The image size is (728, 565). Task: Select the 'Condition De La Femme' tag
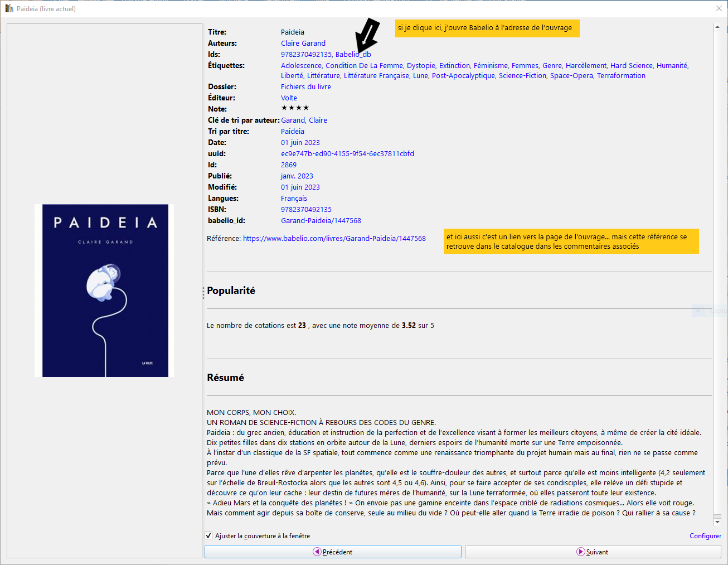[x=364, y=65]
